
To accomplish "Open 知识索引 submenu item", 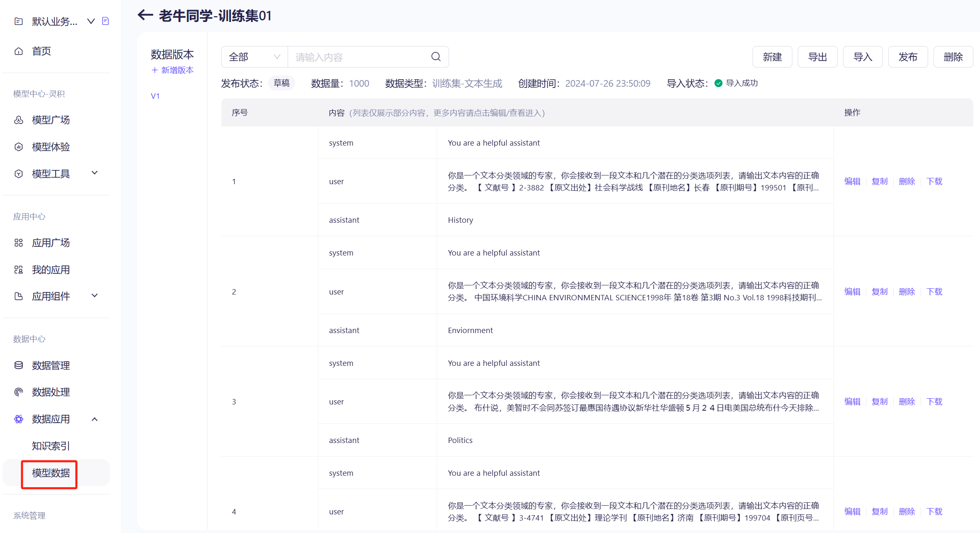I will tap(51, 446).
